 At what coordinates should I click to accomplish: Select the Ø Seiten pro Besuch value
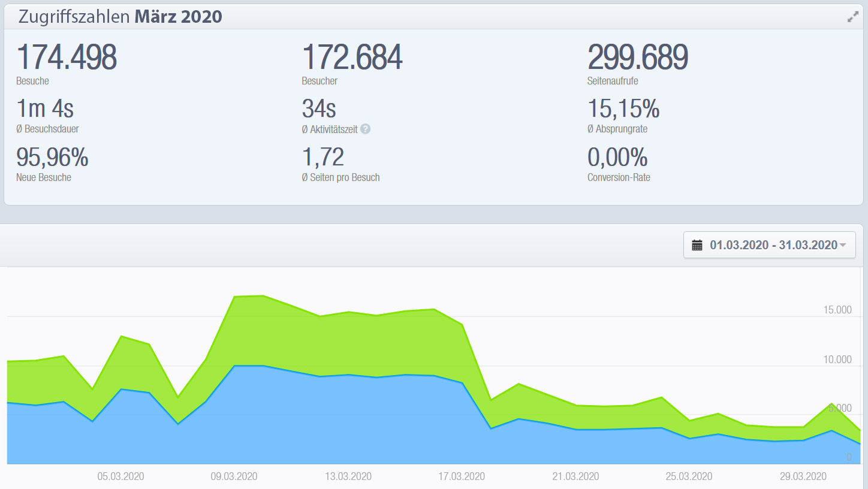click(323, 158)
